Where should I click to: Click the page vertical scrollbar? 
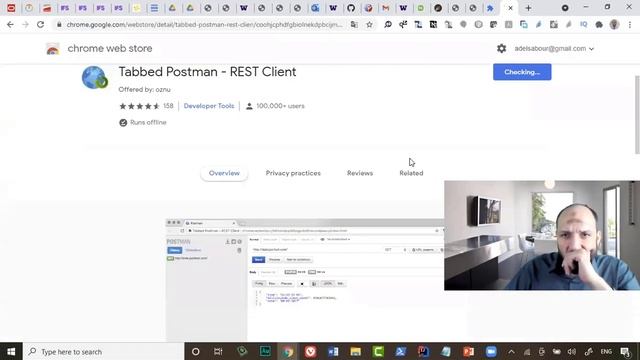(637, 115)
